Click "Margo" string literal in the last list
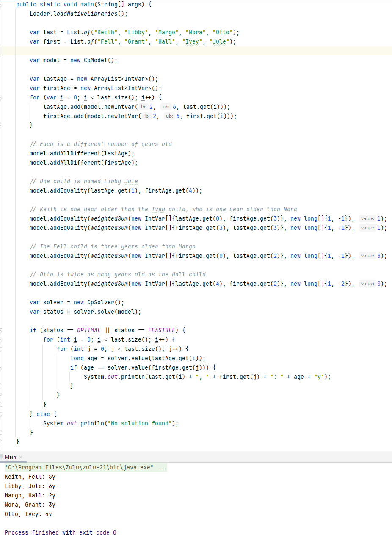Screen dimensions: 392x538 (167, 32)
